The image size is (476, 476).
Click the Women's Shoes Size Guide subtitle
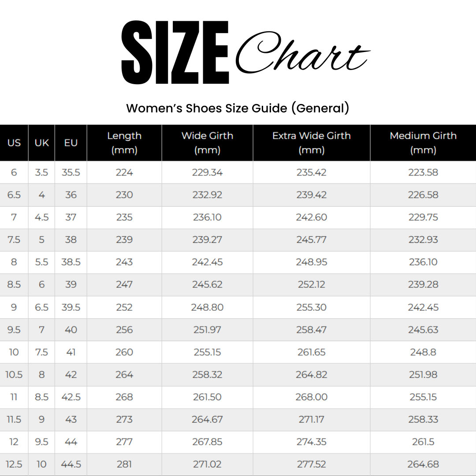(x=238, y=108)
